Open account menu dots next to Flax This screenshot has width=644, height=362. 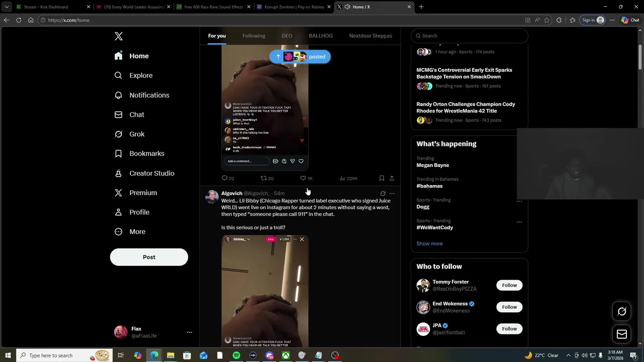tap(190, 332)
